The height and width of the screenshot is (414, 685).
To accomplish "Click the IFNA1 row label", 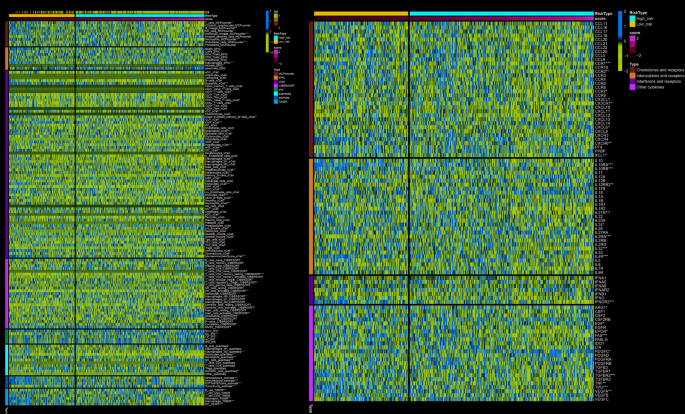I will click(x=600, y=278).
